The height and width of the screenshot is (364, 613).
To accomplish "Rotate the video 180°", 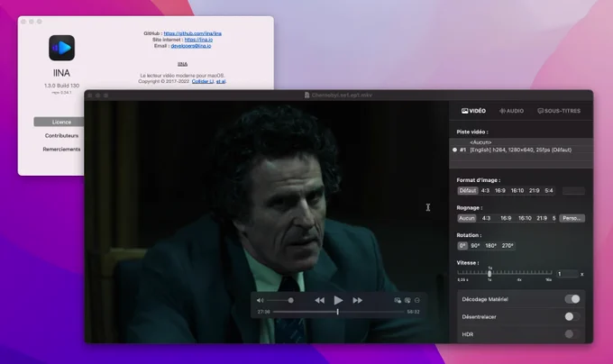I will (x=490, y=246).
